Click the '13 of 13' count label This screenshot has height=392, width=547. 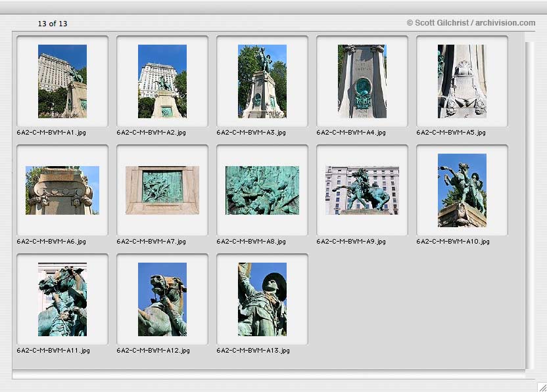click(x=53, y=24)
